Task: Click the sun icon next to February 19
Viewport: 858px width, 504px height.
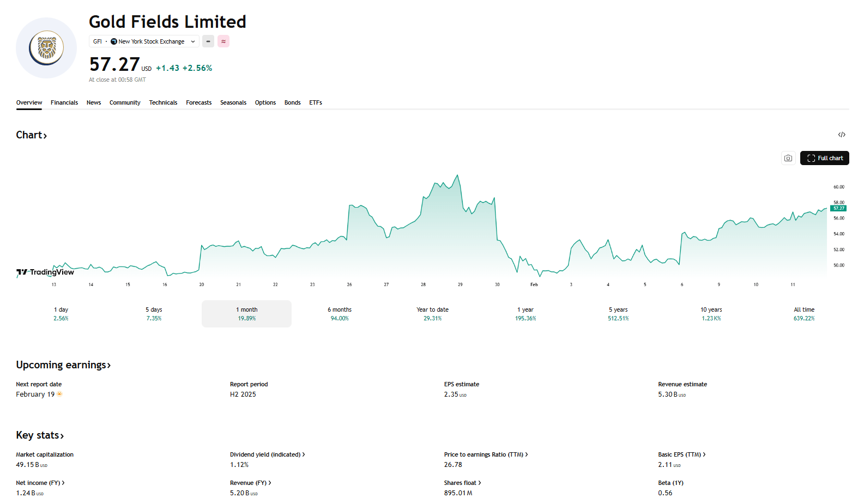Action: pos(60,394)
